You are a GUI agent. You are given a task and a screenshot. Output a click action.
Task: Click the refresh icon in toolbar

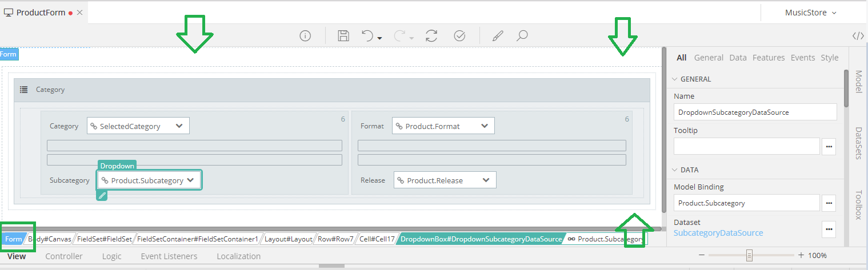click(431, 36)
